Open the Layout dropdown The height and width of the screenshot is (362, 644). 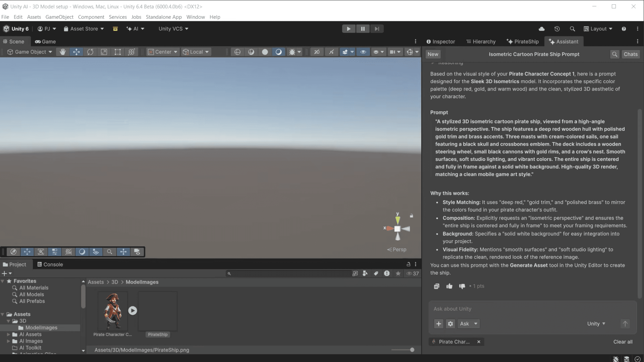(x=598, y=29)
